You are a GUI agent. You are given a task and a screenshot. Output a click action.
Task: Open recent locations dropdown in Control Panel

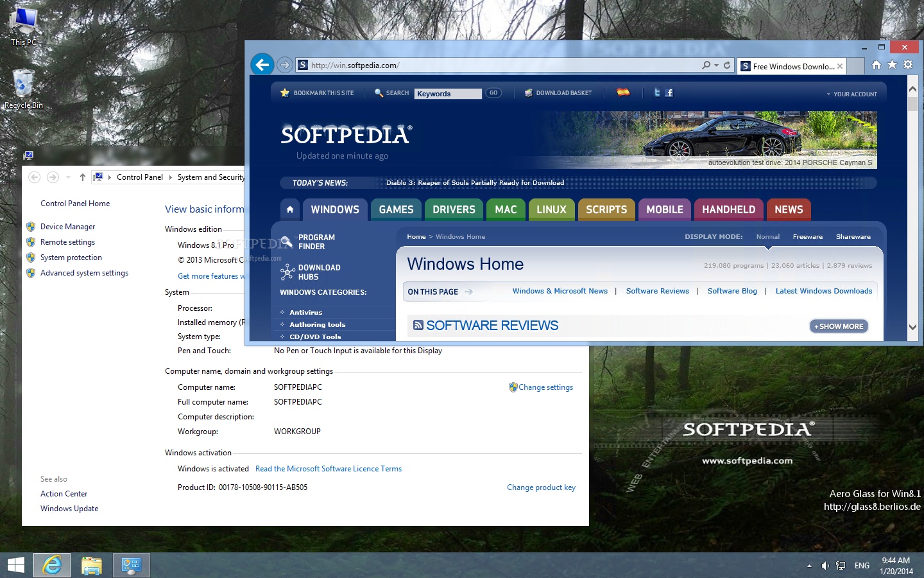coord(68,177)
